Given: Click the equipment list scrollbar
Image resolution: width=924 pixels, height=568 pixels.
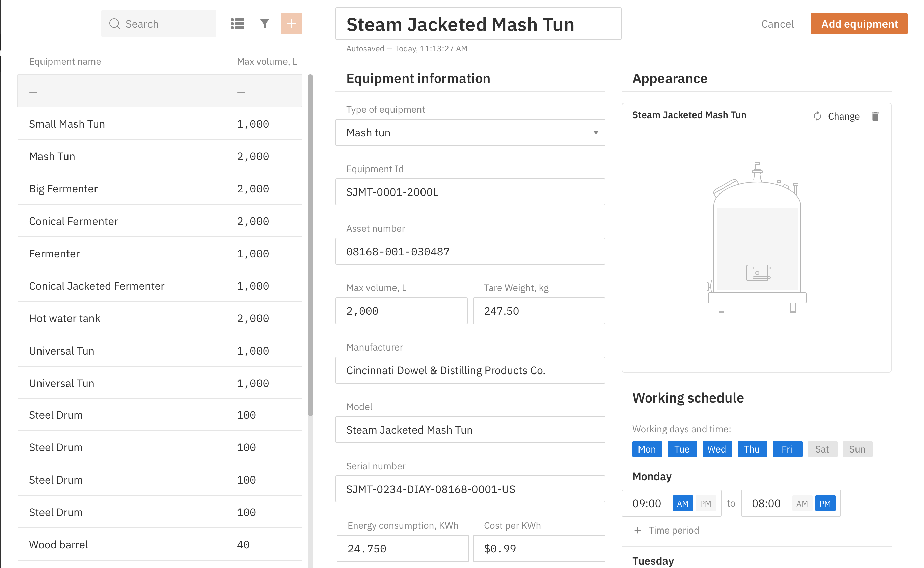Looking at the screenshot, I should (310, 245).
